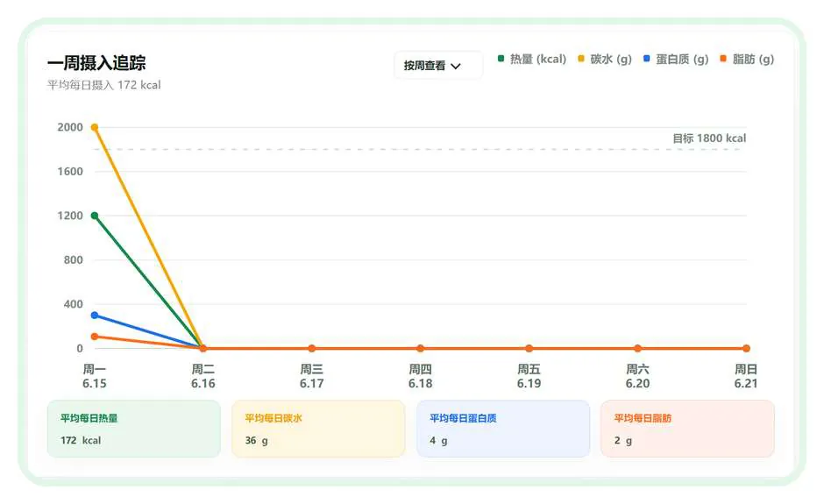This screenshot has height=504, width=824.
Task: Click the blue 蛋白质 legend color square
Action: tap(647, 59)
